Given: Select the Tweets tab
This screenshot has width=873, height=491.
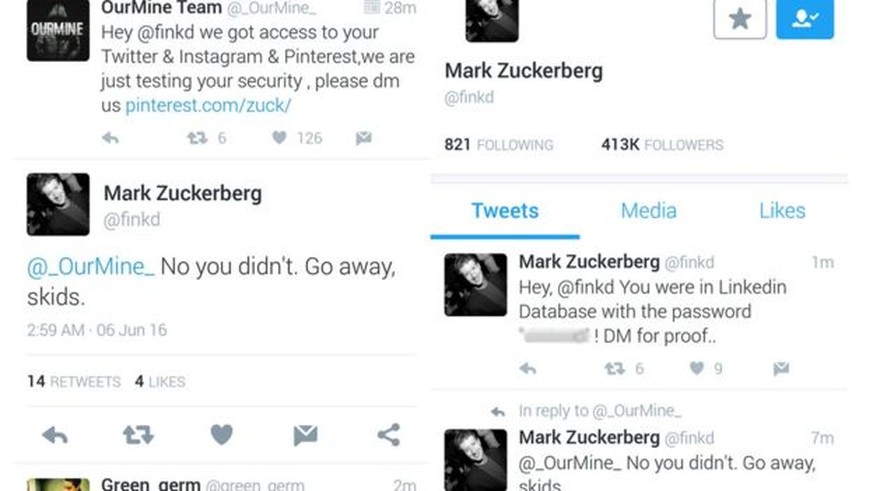Looking at the screenshot, I should point(505,211).
